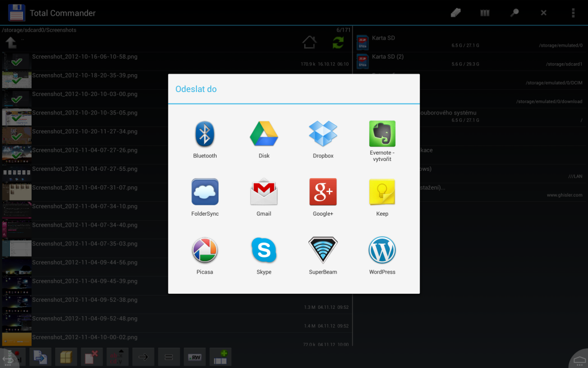Screen dimensions: 588x368
Task: Open the directory history icon in top bar
Action: pyautogui.click(x=455, y=13)
